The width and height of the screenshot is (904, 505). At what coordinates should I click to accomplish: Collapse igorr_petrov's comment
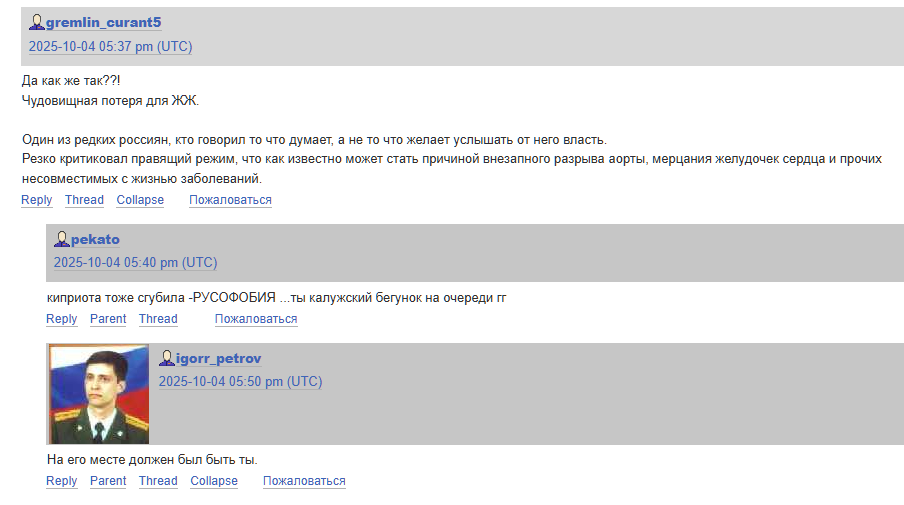(214, 481)
